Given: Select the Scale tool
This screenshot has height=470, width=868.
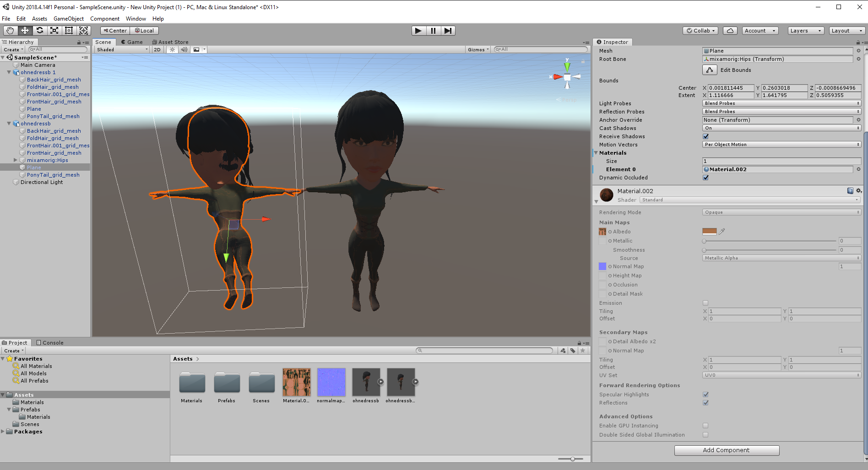Looking at the screenshot, I should pyautogui.click(x=54, y=31).
